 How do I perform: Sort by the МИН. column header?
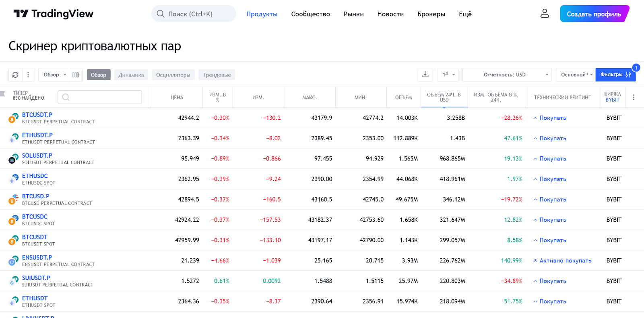(361, 98)
